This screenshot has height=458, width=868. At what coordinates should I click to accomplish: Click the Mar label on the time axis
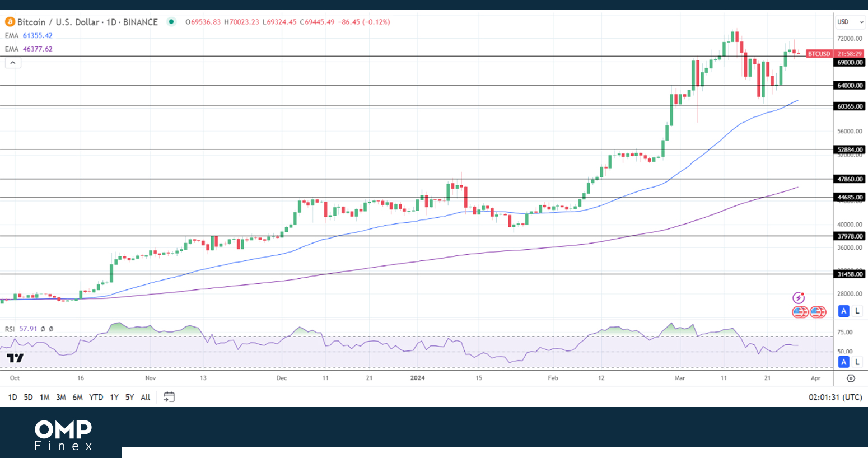click(680, 378)
